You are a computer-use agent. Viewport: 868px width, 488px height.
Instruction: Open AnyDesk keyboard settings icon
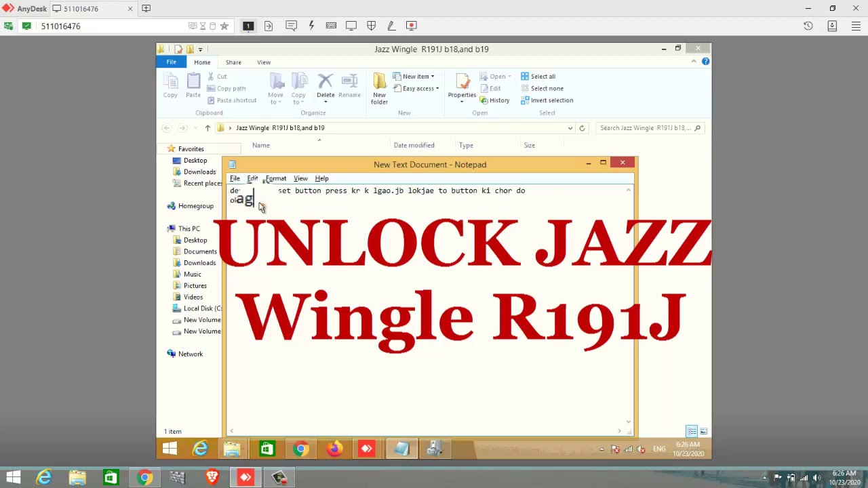[331, 26]
